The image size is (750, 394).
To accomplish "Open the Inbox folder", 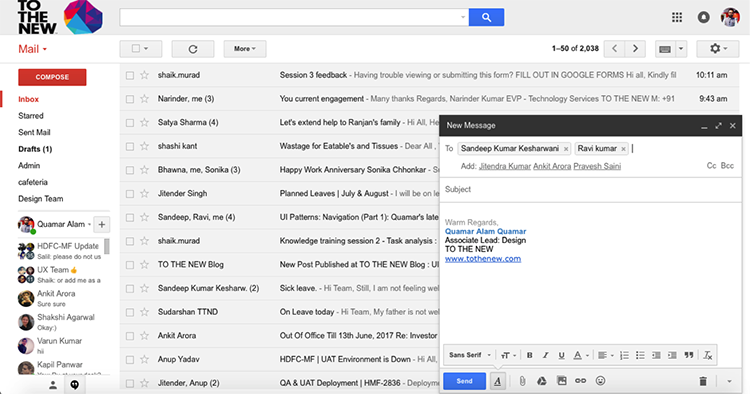I will pos(28,99).
